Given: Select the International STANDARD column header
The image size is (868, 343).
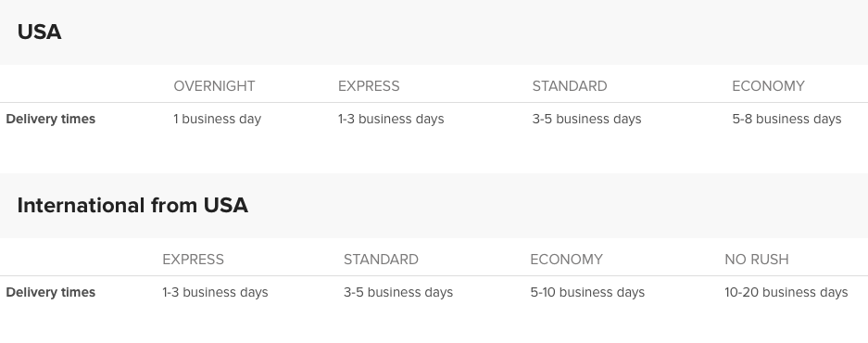Looking at the screenshot, I should coord(381,260).
